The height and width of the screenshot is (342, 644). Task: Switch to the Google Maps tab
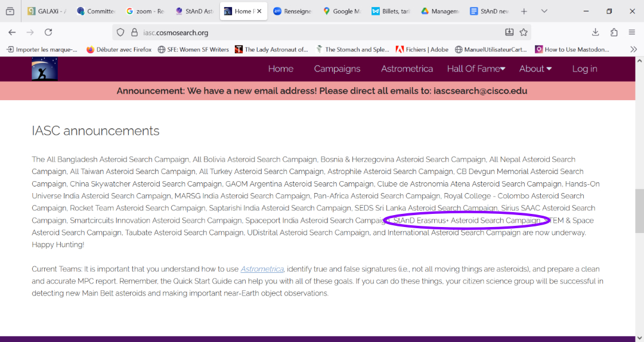[342, 11]
